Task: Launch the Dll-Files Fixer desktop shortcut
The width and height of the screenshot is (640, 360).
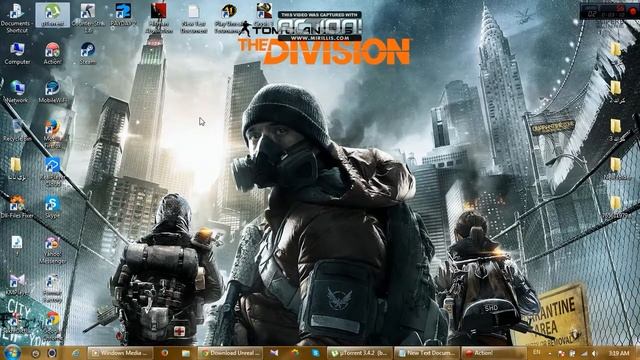Action: click(17, 207)
